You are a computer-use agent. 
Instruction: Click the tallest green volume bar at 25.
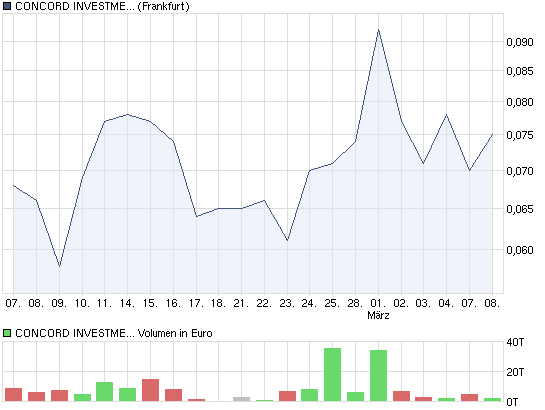[x=333, y=375]
